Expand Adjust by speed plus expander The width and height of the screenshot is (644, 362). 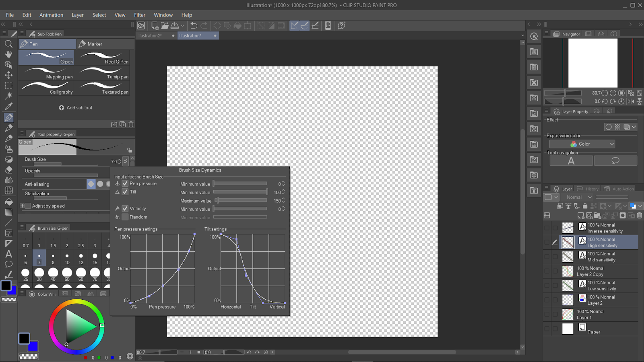22,206
